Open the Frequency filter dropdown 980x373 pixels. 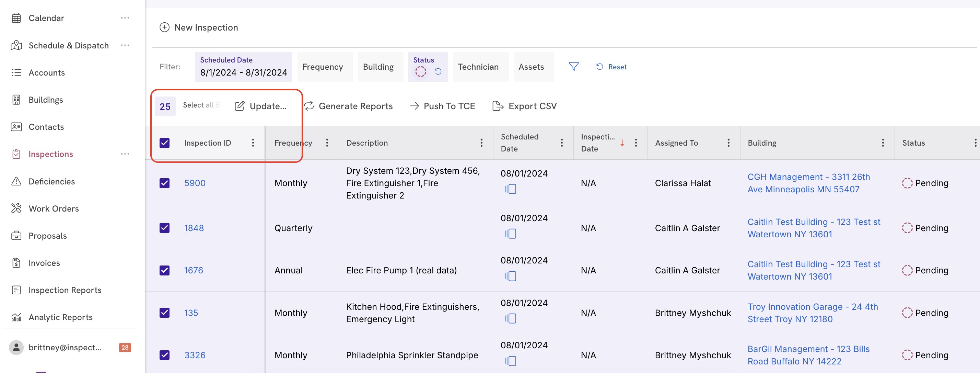(x=323, y=67)
